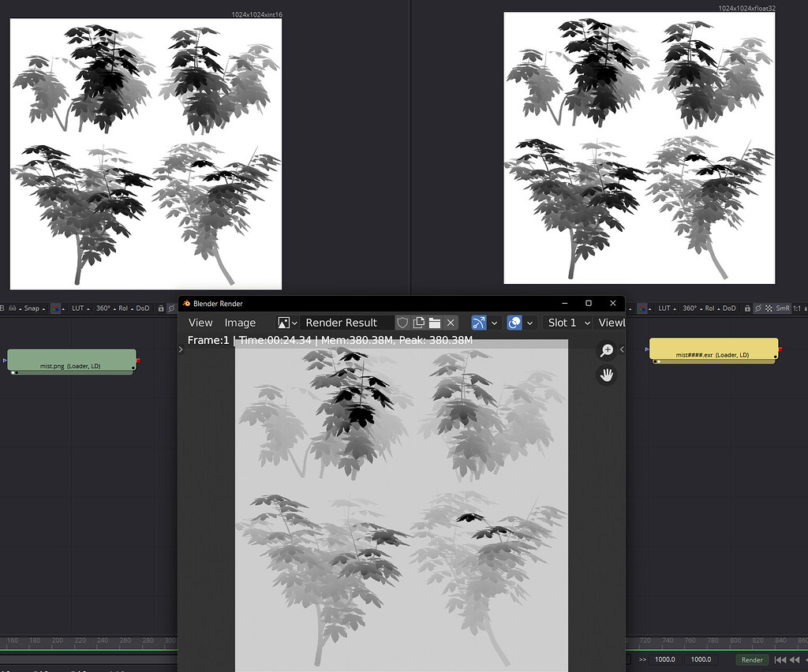Click the second 1000.0 frame field
The image size is (808, 672).
(x=701, y=659)
